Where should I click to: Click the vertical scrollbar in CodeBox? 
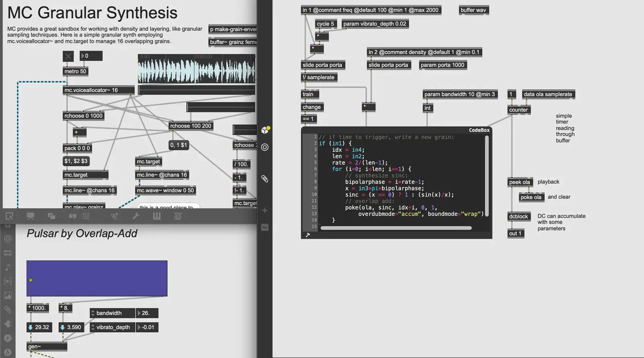(487, 176)
